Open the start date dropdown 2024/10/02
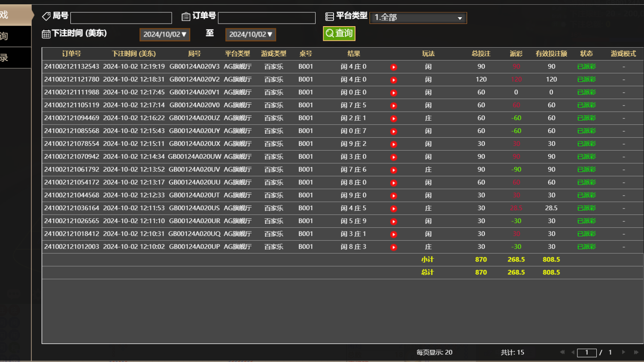 164,34
